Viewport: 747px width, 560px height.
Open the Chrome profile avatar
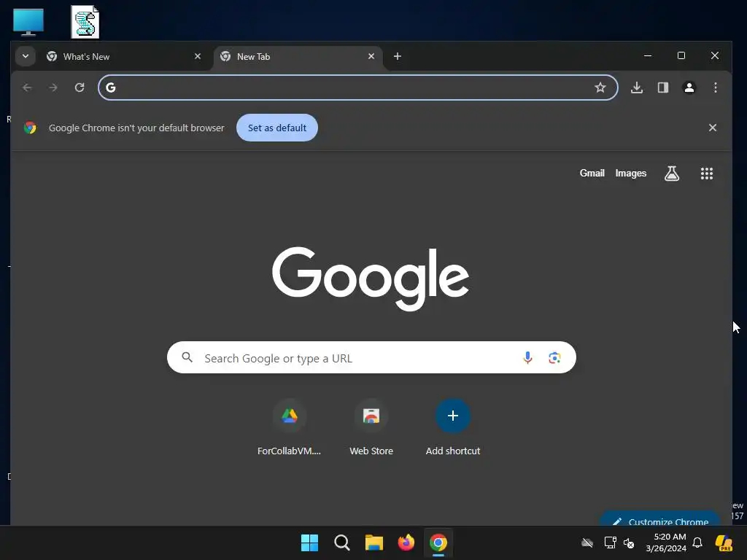click(x=689, y=87)
